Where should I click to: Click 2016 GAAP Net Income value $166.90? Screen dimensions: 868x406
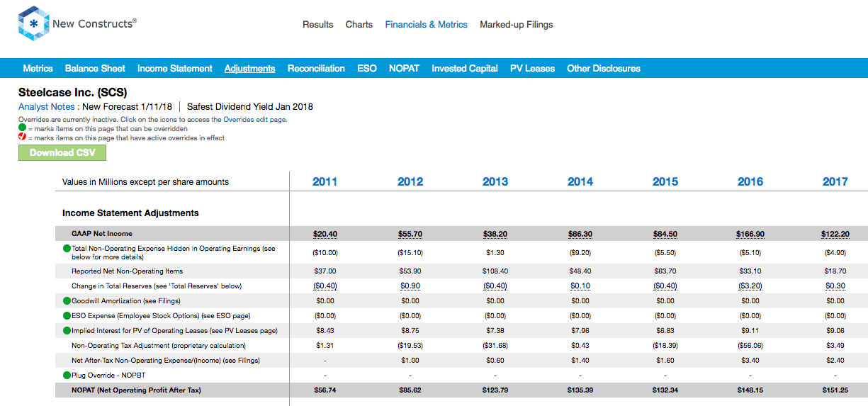[x=750, y=234]
